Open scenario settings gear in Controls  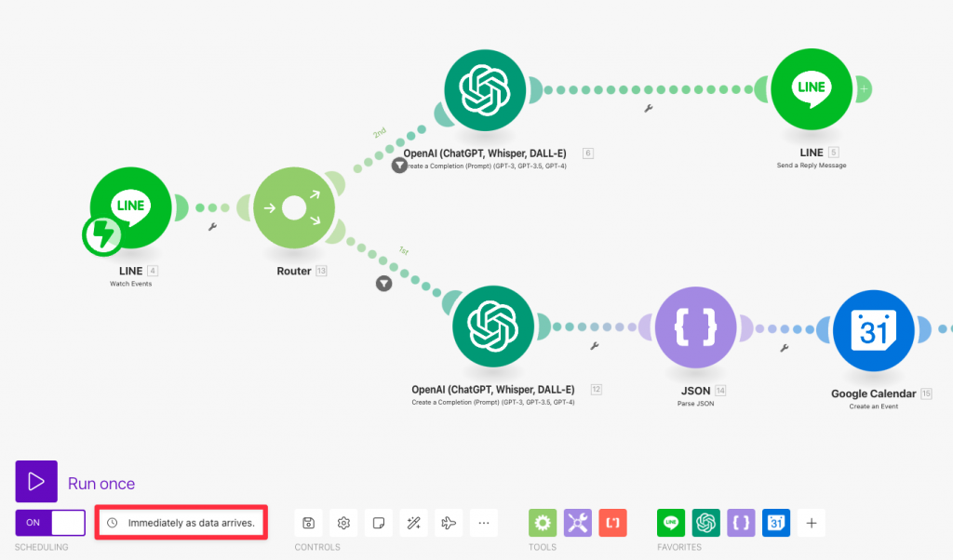tap(343, 523)
